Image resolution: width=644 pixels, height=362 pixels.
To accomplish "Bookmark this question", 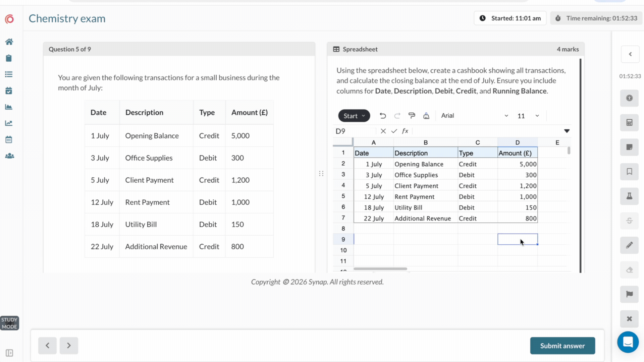I will click(629, 172).
